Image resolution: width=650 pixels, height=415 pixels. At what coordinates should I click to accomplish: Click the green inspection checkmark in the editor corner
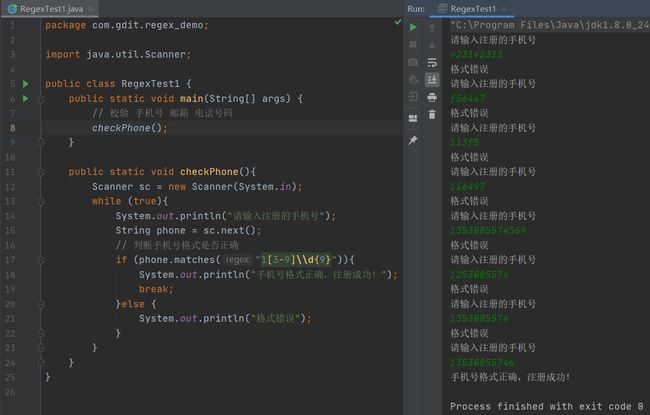click(x=398, y=22)
